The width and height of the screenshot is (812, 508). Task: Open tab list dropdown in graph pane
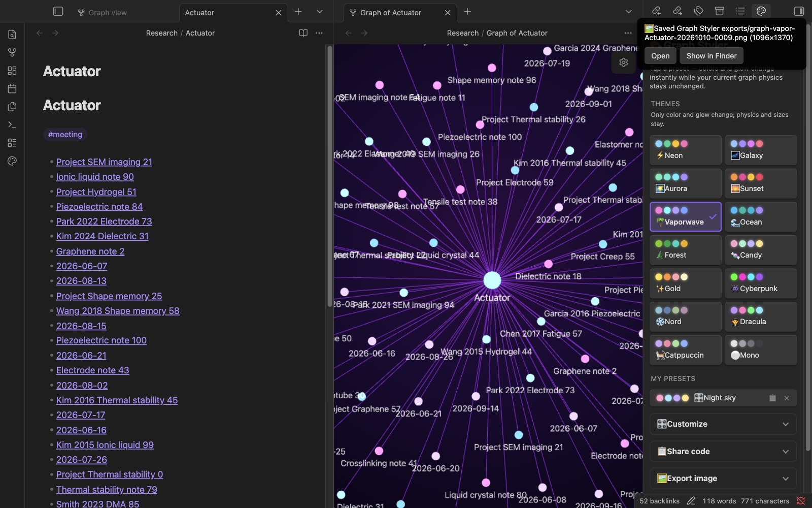(x=629, y=12)
